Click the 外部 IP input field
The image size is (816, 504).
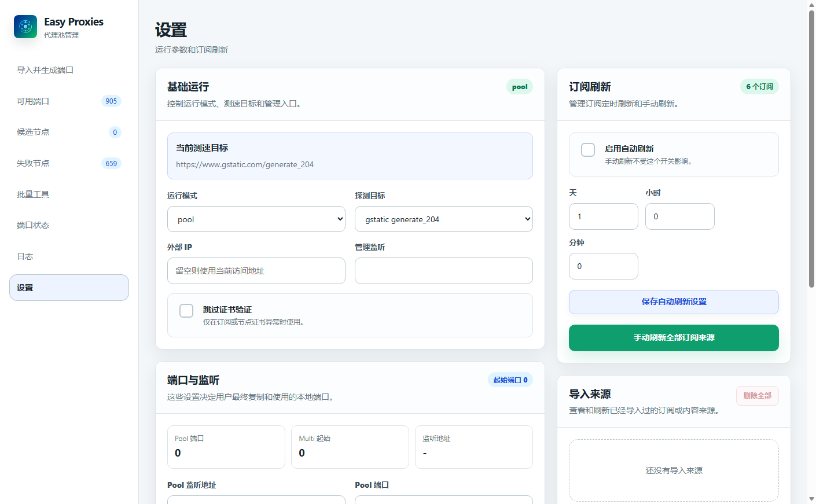tap(256, 271)
